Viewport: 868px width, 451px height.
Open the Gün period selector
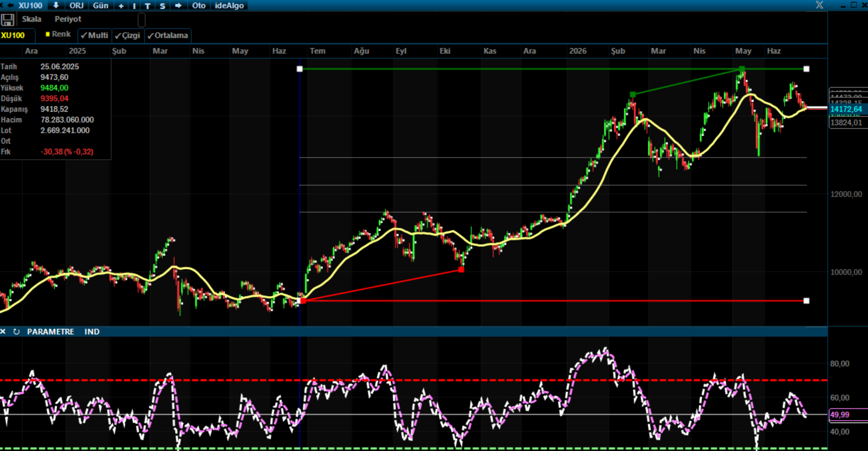click(101, 5)
